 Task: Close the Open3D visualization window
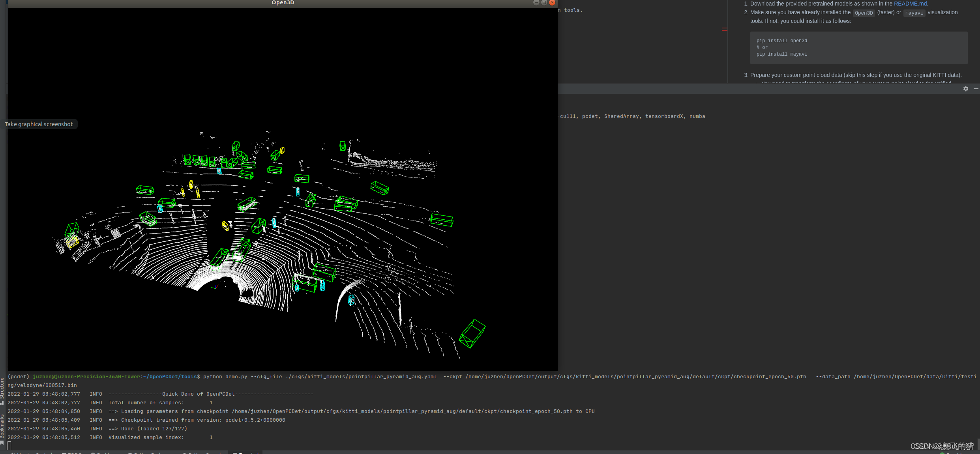tap(552, 2)
